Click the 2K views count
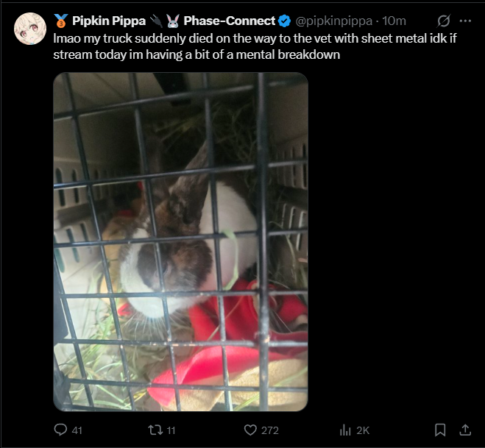 363,430
